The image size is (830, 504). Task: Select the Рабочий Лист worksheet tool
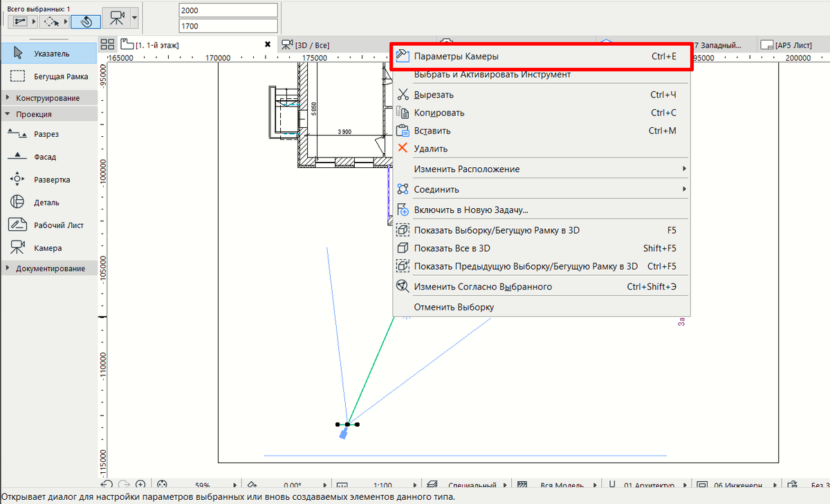click(48, 225)
